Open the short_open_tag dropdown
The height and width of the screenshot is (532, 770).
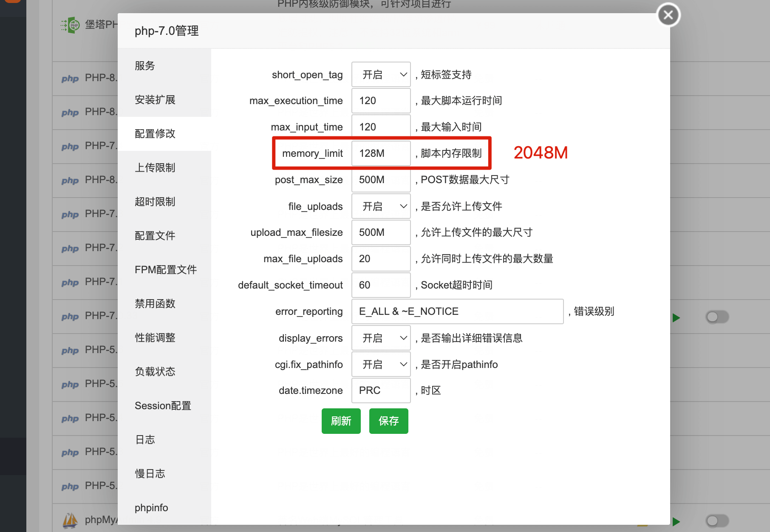point(381,74)
